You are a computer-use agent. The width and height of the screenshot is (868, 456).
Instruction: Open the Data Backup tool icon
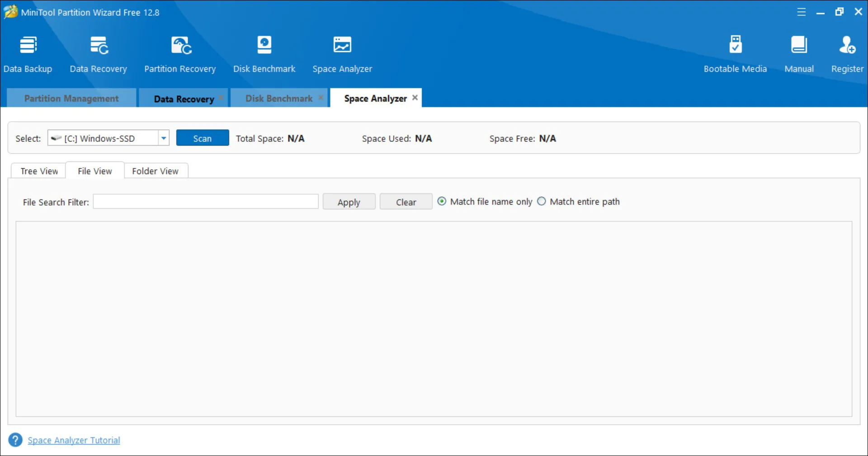tap(28, 46)
